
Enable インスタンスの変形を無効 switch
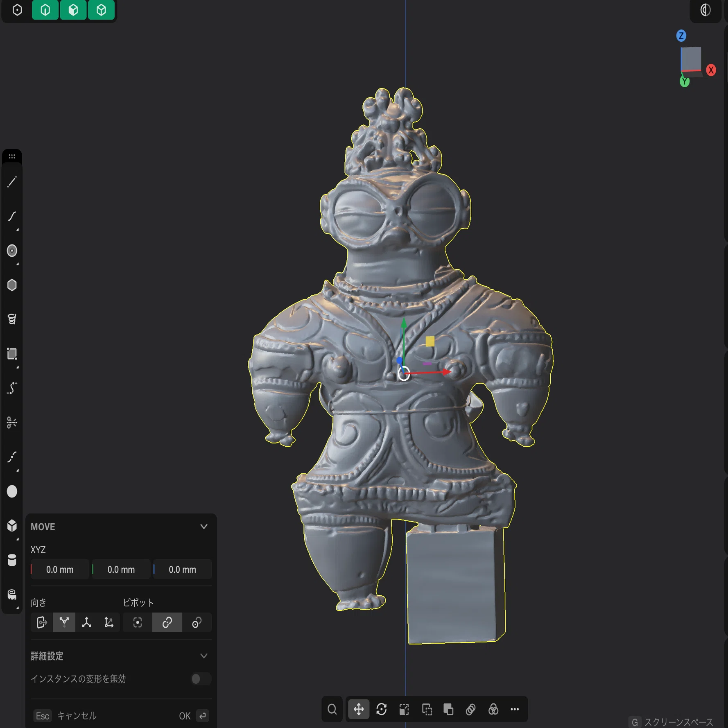pyautogui.click(x=201, y=679)
